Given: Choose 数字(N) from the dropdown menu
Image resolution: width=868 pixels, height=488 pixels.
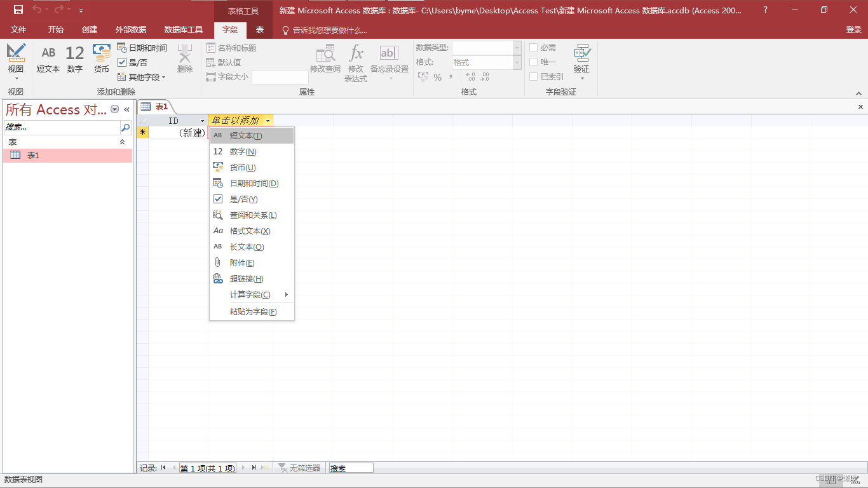Looking at the screenshot, I should point(252,152).
